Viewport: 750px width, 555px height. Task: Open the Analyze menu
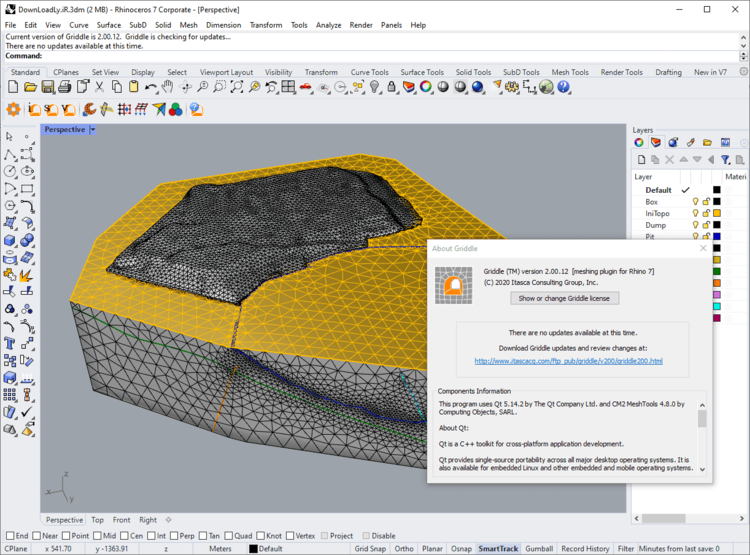[328, 25]
